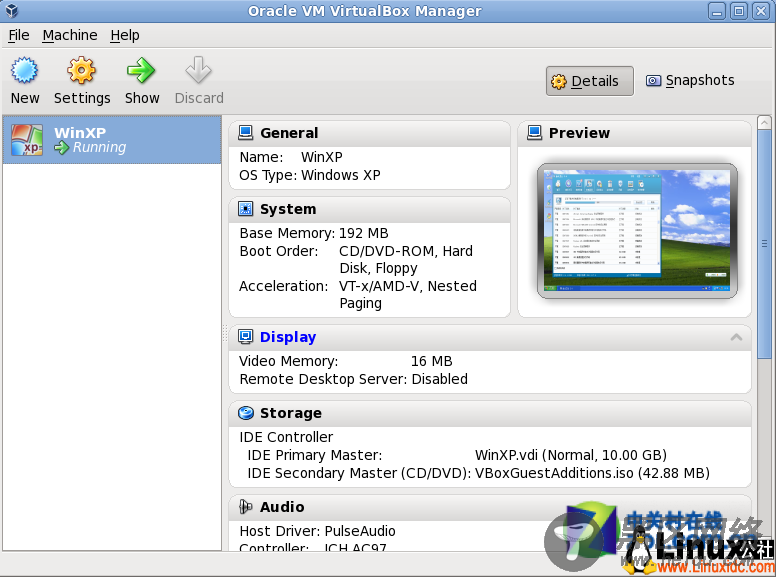
Task: Click the 'Name:' label in General
Action: coord(261,157)
